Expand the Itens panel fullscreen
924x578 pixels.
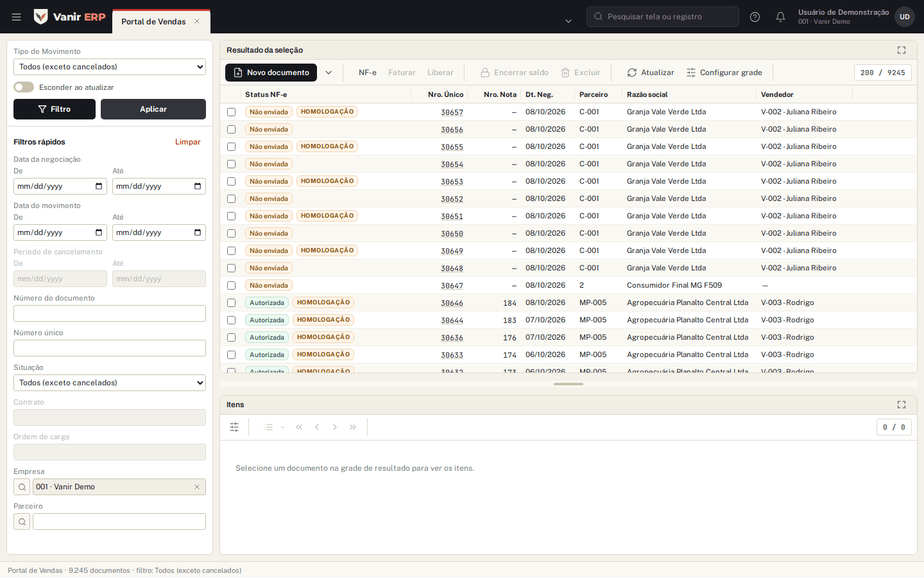(902, 405)
